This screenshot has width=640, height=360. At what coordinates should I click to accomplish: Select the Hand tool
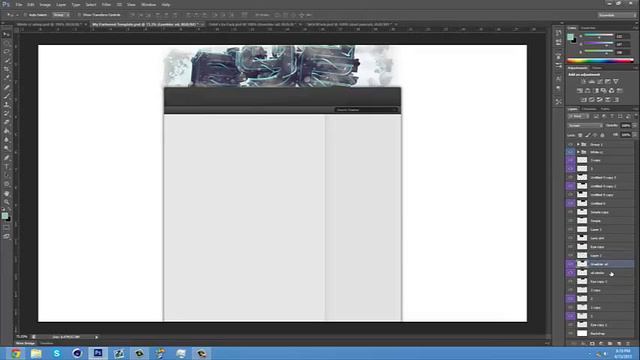[7, 193]
